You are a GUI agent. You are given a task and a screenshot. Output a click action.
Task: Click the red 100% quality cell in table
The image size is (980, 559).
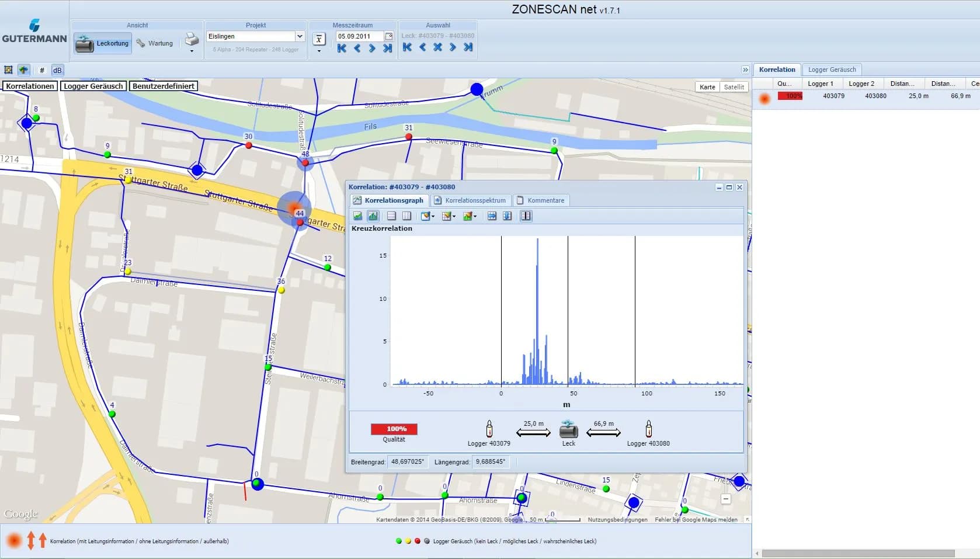coord(790,96)
